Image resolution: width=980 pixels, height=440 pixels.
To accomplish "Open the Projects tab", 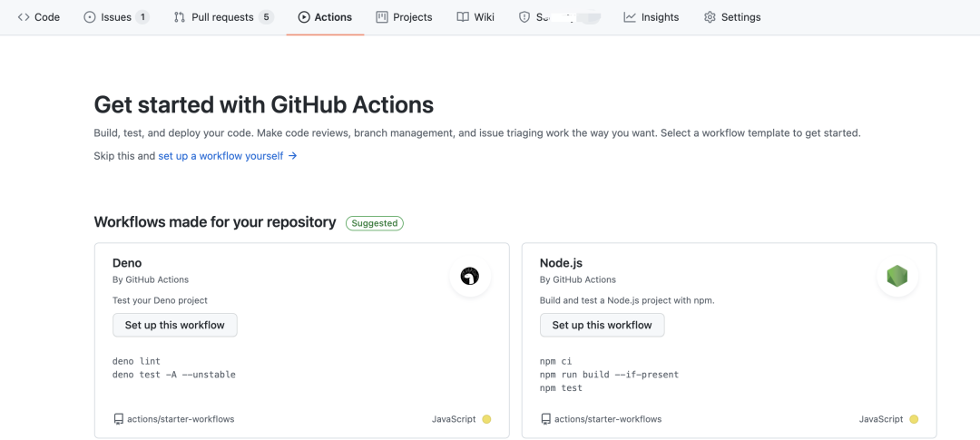I will (x=404, y=17).
